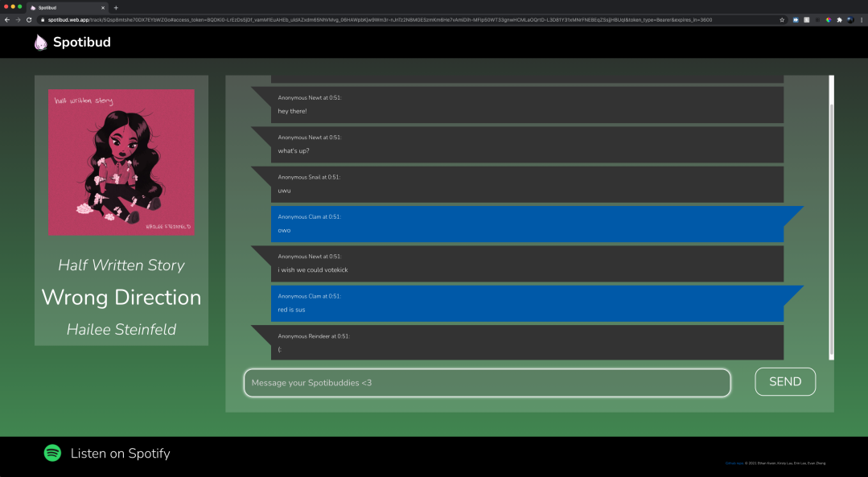Click the 'uwu' message from Anonymous Snail
Image resolution: width=868 pixels, height=477 pixels.
527,184
